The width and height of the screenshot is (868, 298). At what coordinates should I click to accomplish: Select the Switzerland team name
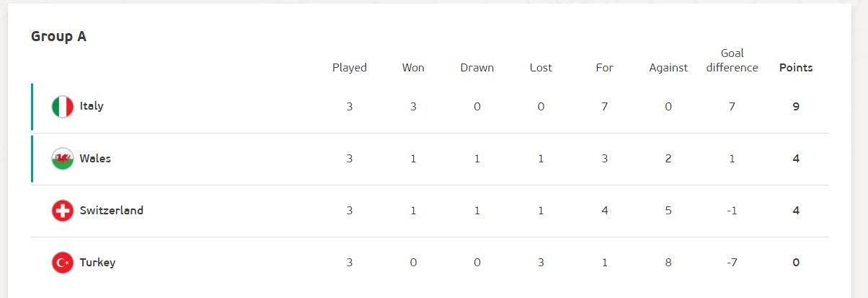(112, 210)
